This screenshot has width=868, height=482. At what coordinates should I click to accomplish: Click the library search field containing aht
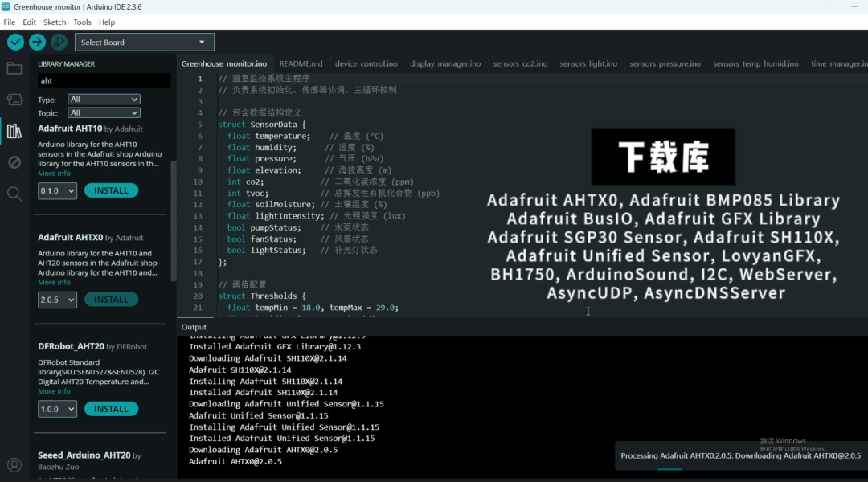click(x=104, y=80)
